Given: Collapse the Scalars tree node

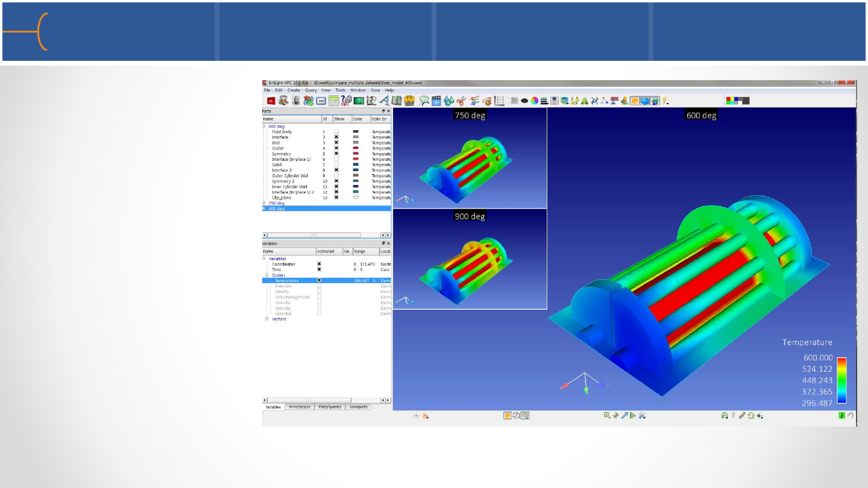Looking at the screenshot, I should 267,275.
